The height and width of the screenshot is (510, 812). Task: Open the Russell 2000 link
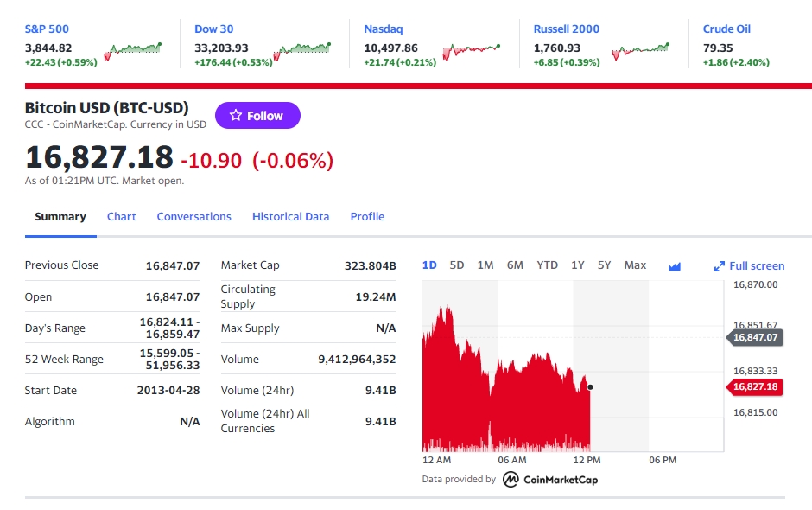tap(567, 29)
